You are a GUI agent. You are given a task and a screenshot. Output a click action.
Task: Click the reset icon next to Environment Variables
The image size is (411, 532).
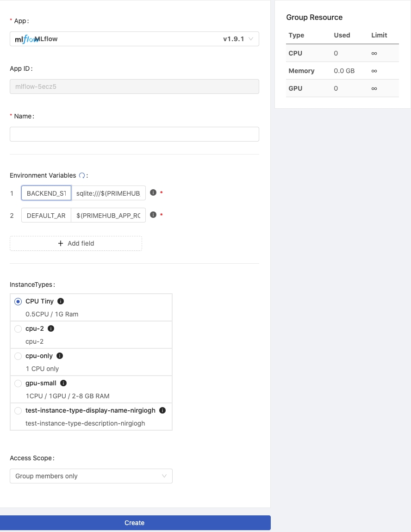coord(82,175)
